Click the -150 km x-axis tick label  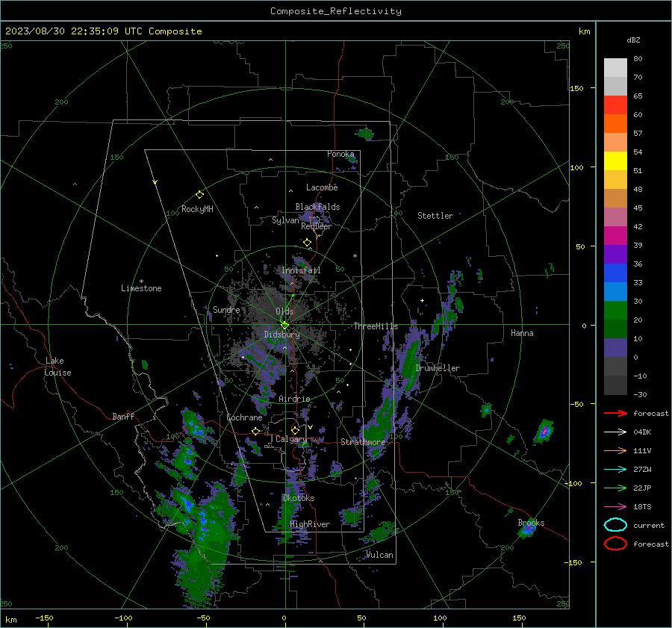pyautogui.click(x=44, y=618)
